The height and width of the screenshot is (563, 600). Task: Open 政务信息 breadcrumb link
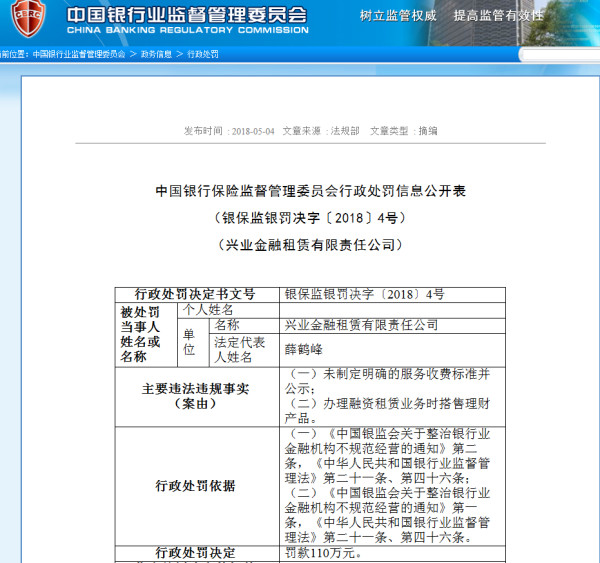156,54
